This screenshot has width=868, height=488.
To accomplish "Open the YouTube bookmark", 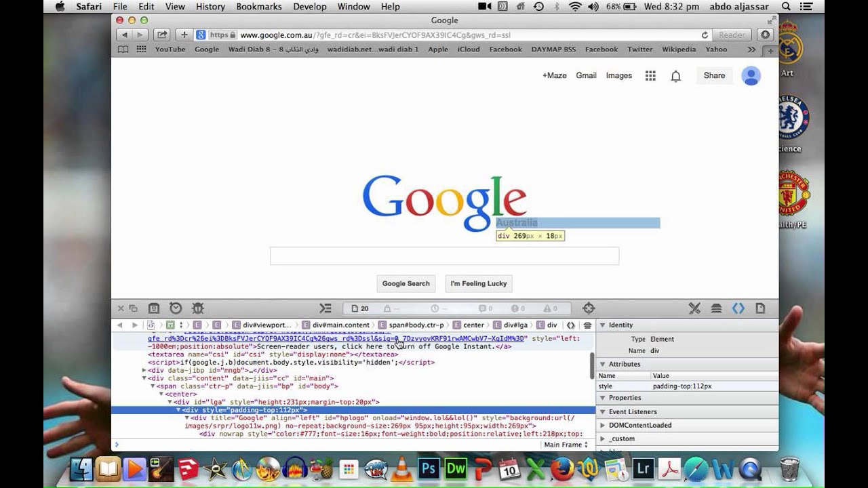I will [x=170, y=49].
